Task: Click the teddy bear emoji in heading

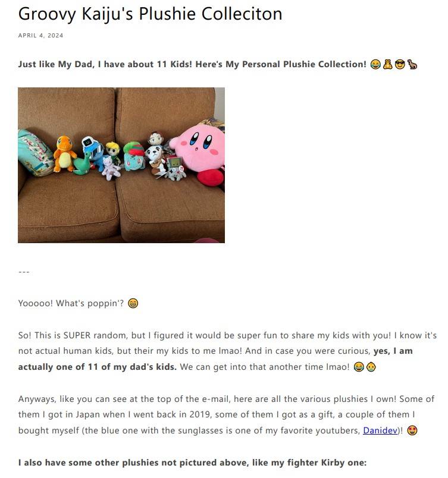Action: pyautogui.click(x=387, y=64)
